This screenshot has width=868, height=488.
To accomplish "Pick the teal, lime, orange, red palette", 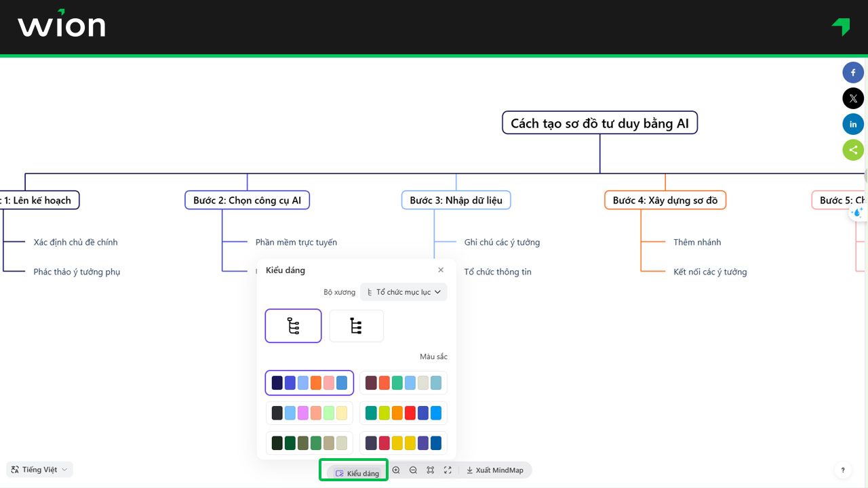I will [403, 413].
